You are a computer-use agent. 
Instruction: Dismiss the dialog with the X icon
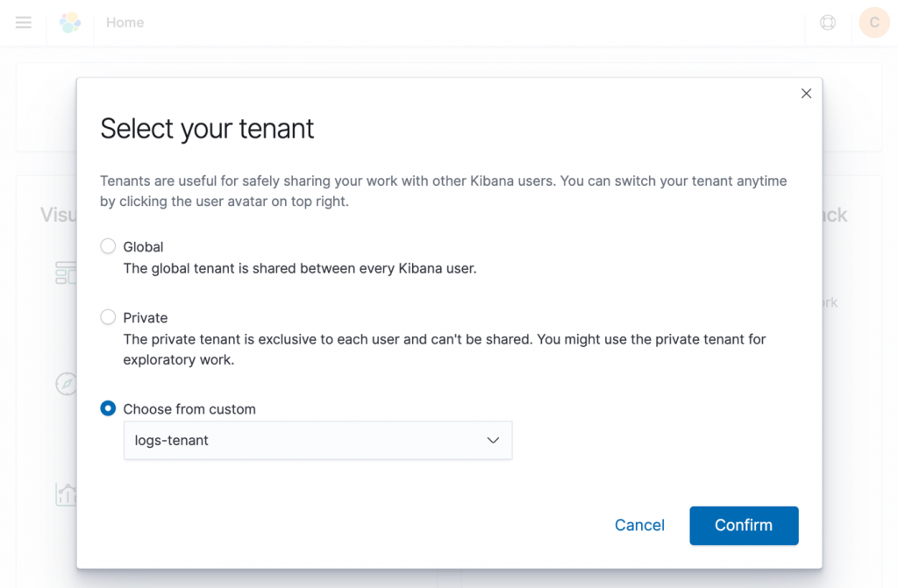[806, 93]
